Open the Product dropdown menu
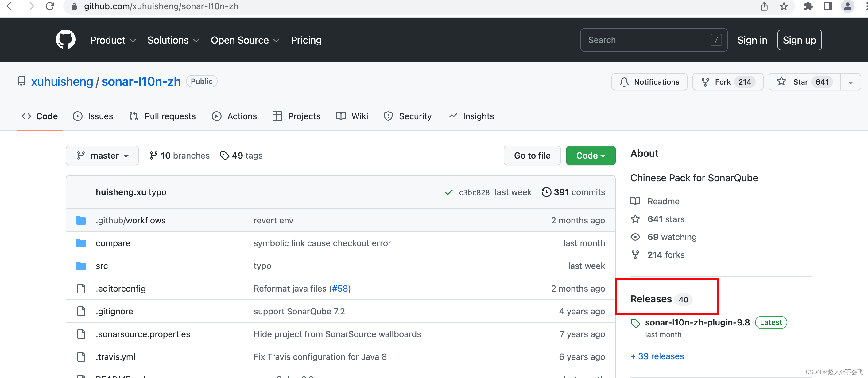This screenshot has width=868, height=378. 113,40
